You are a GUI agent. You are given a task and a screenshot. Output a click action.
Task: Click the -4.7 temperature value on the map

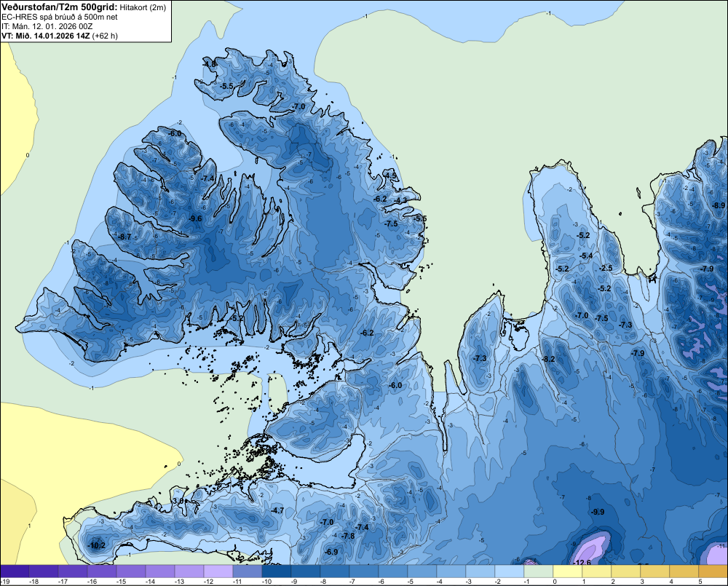pos(277,510)
